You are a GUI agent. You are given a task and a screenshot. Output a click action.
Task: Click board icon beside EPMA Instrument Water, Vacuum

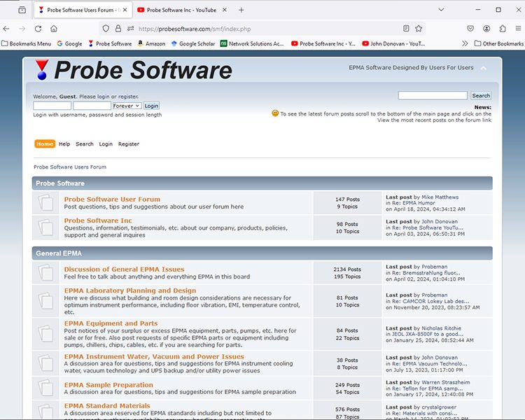click(x=45, y=363)
